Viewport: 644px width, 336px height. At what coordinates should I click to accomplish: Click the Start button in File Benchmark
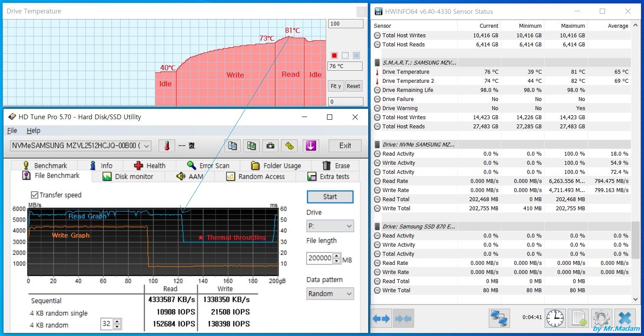point(330,197)
